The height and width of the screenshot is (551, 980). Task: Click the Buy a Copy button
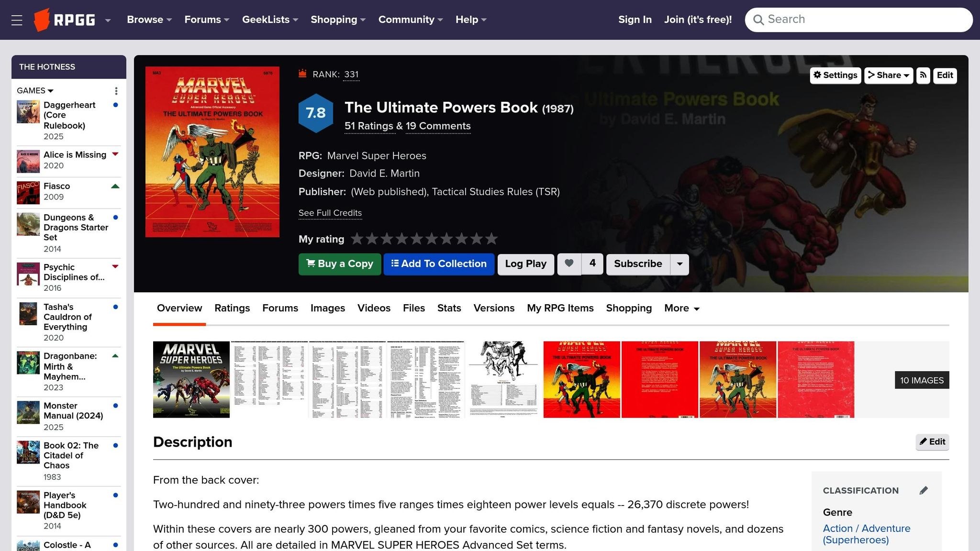339,264
